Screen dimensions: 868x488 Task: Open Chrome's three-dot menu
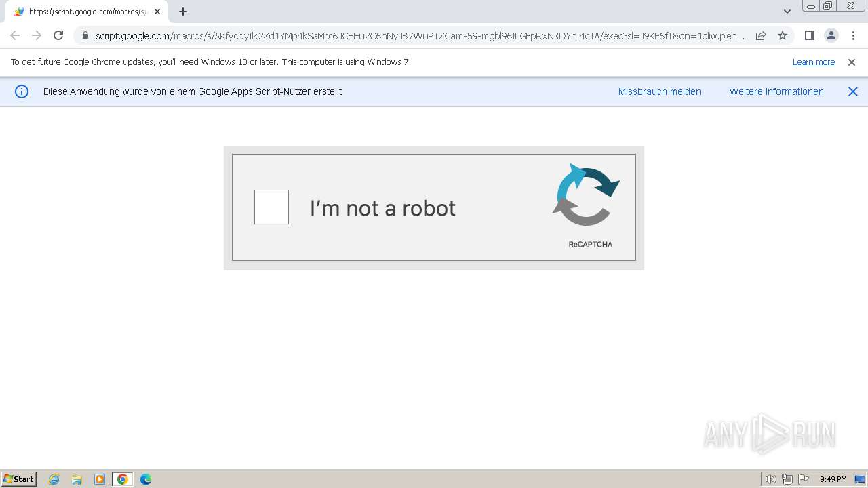tap(852, 35)
